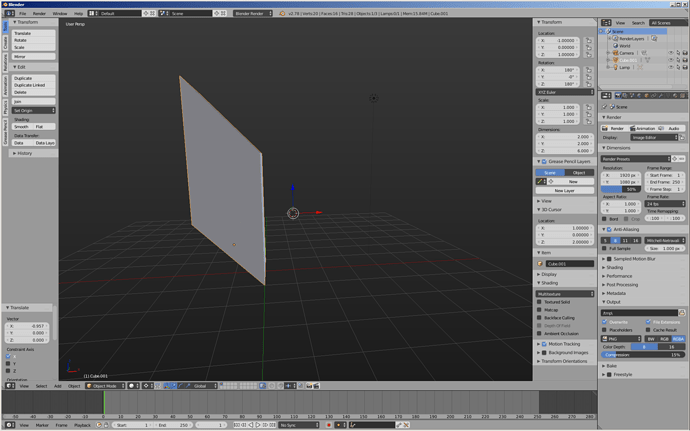Lock the Scale Y value
The height and width of the screenshot is (431, 690).
pyautogui.click(x=588, y=114)
